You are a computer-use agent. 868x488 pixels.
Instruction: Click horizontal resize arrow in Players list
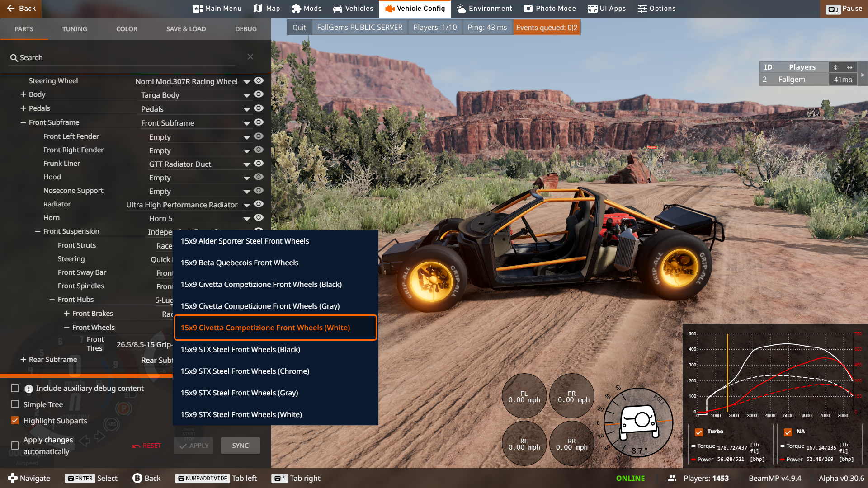(850, 67)
